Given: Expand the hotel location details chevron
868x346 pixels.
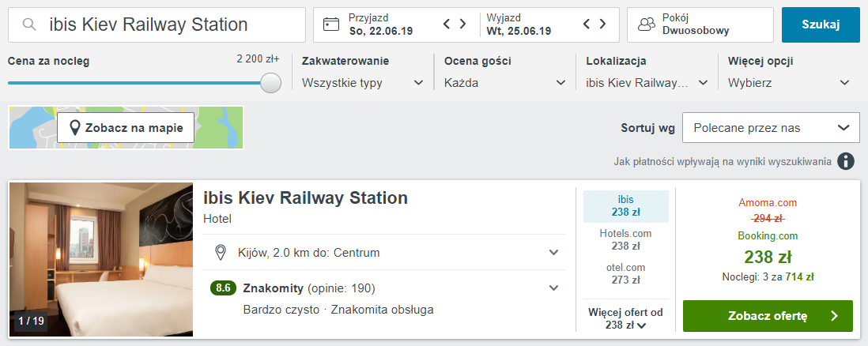Looking at the screenshot, I should pyautogui.click(x=554, y=253).
